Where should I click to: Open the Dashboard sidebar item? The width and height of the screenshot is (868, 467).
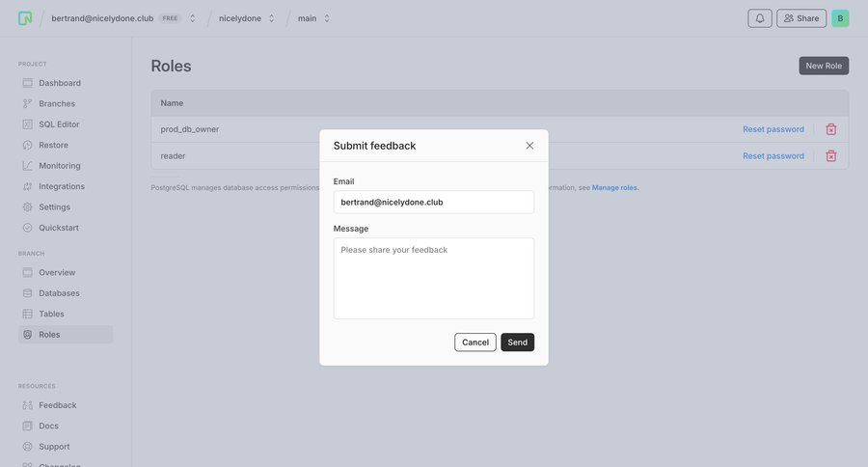[59, 83]
